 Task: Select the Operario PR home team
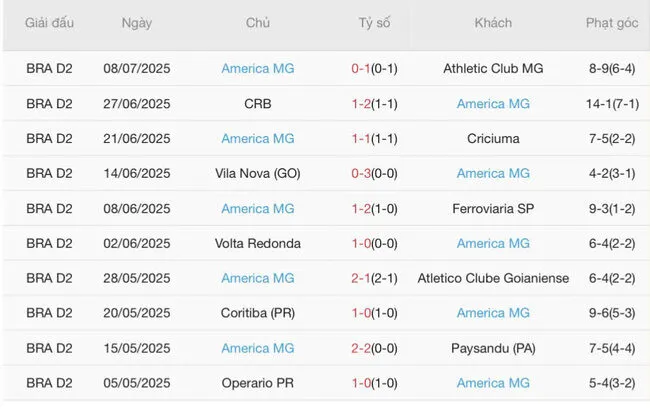tap(257, 383)
